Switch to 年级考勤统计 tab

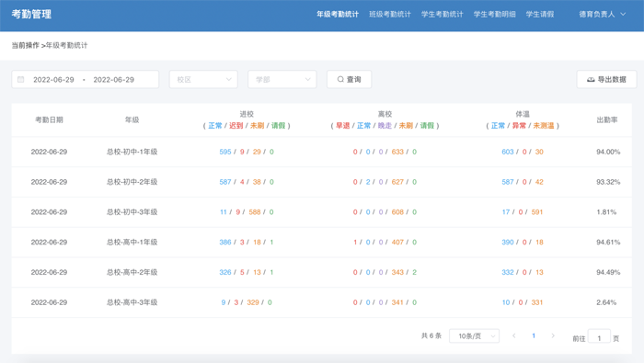click(338, 15)
